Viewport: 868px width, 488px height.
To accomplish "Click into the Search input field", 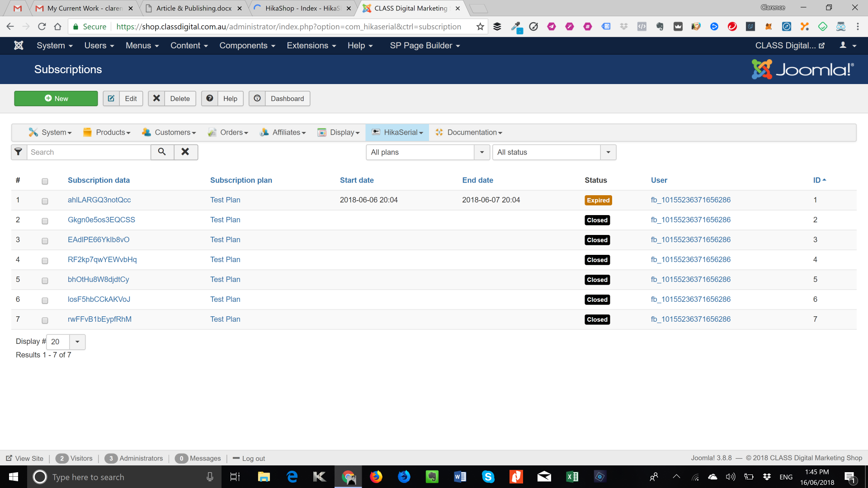I will tap(89, 152).
